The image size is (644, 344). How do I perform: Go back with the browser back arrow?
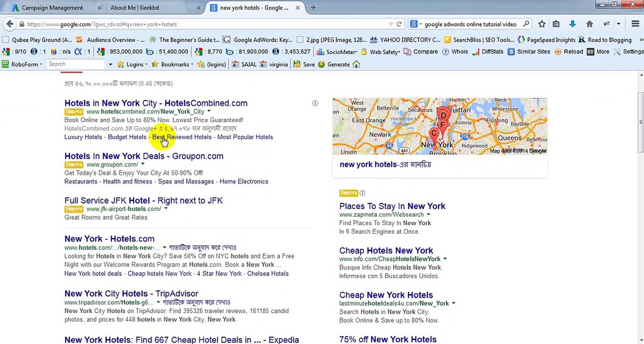point(10,24)
